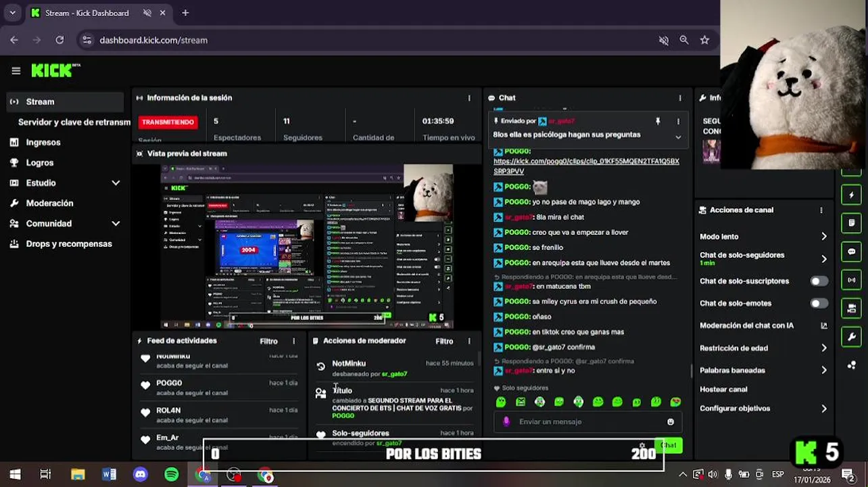
Task: Click the lightning bolt icon in the right rail
Action: click(x=851, y=195)
